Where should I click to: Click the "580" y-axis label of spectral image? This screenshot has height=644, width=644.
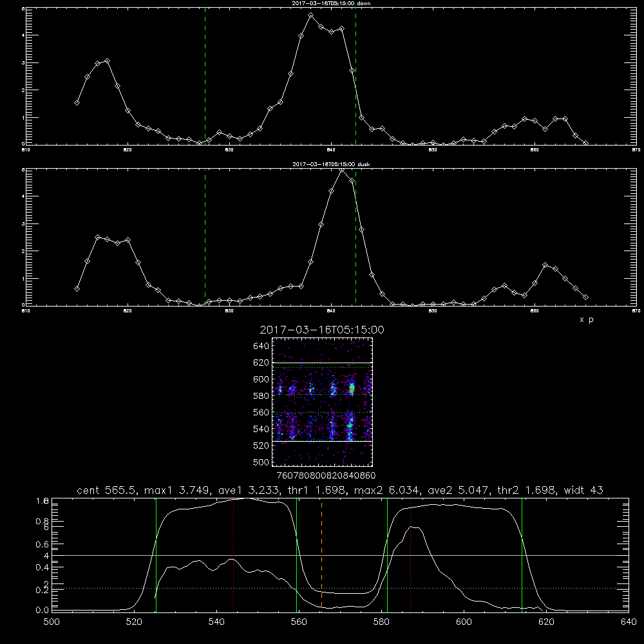[x=261, y=396]
